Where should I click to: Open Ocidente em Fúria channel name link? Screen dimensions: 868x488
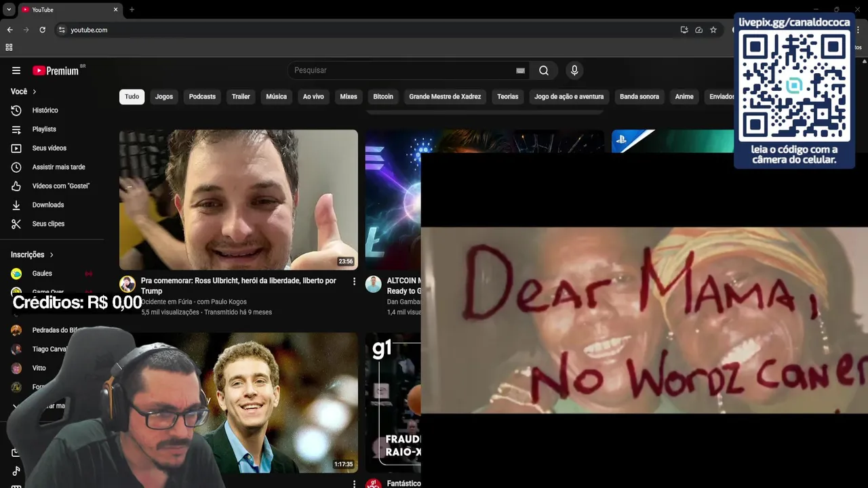click(x=194, y=302)
